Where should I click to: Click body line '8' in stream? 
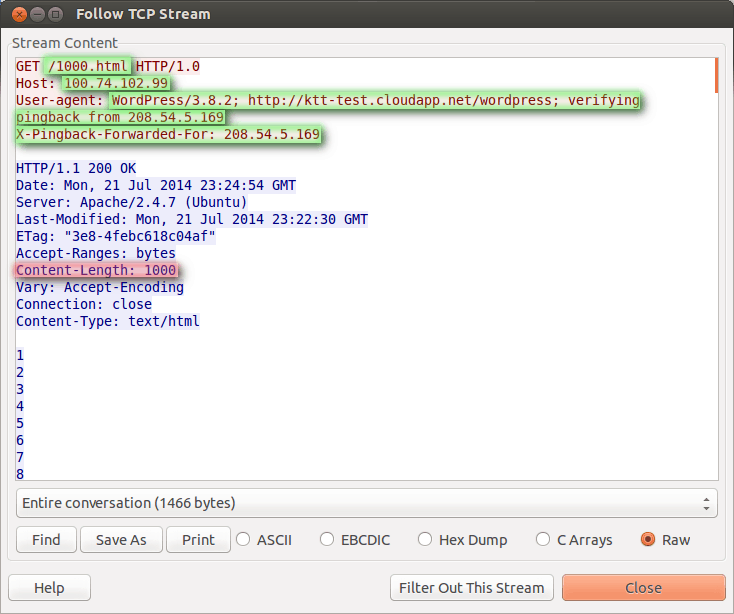coord(20,474)
